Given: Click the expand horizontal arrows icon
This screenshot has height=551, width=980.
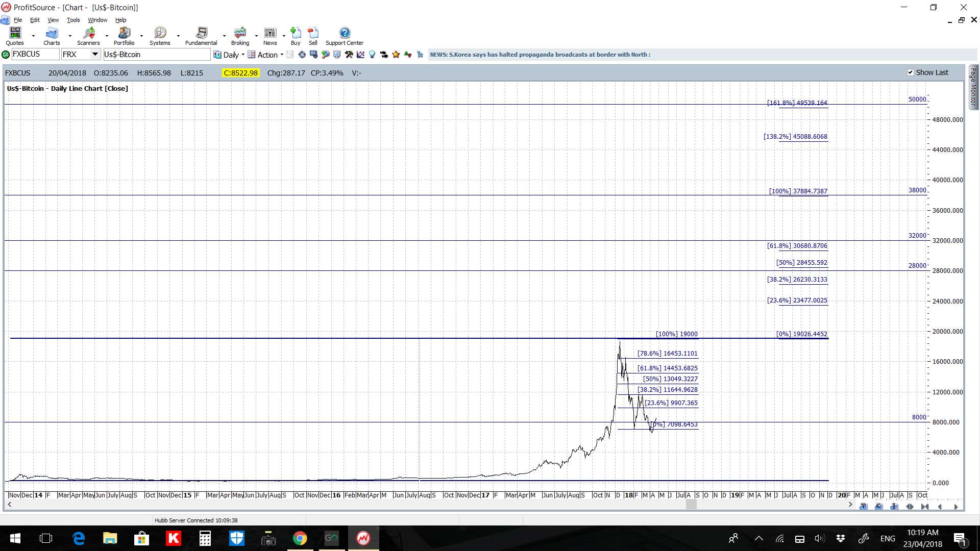Looking at the screenshot, I should click(910, 507).
